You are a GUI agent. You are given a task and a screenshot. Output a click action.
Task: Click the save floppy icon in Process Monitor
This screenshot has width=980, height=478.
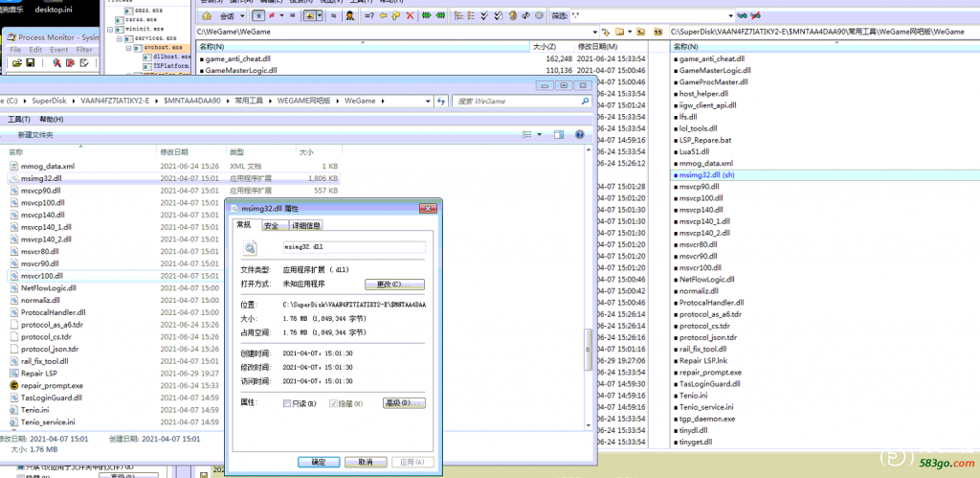30,62
